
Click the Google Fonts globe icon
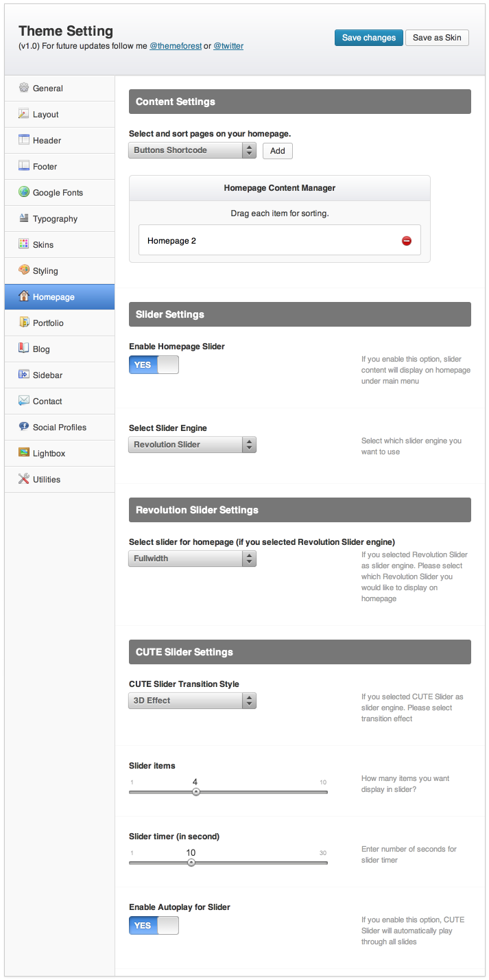24,192
